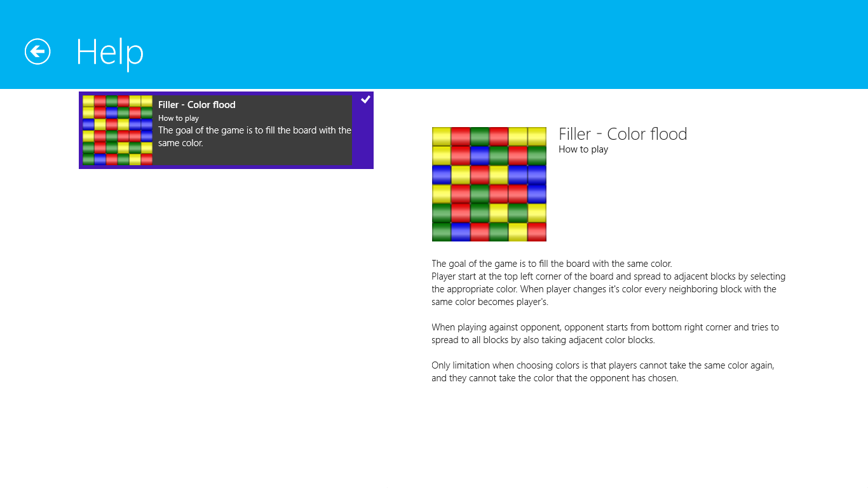Image resolution: width=868 pixels, height=488 pixels.
Task: Click 'How to play' under the large heading
Action: point(583,149)
